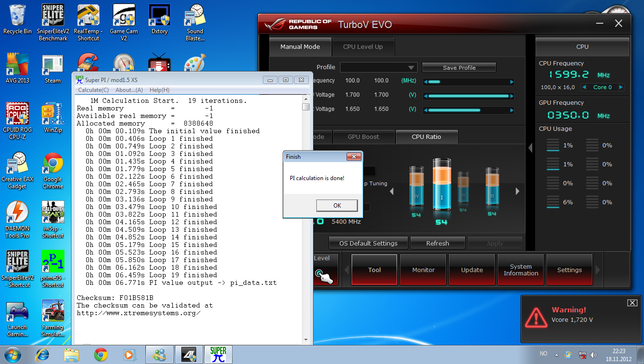Collapse the CPU side panel arrow
Viewport: 644px width, 364px height.
tap(530, 148)
